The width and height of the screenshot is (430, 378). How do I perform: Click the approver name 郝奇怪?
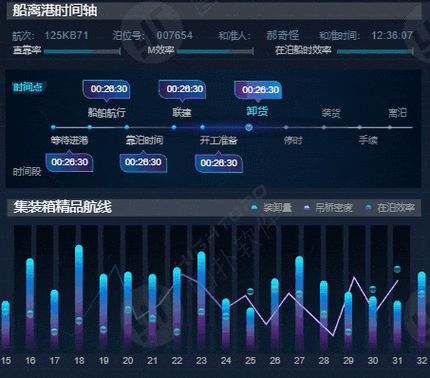pos(282,35)
